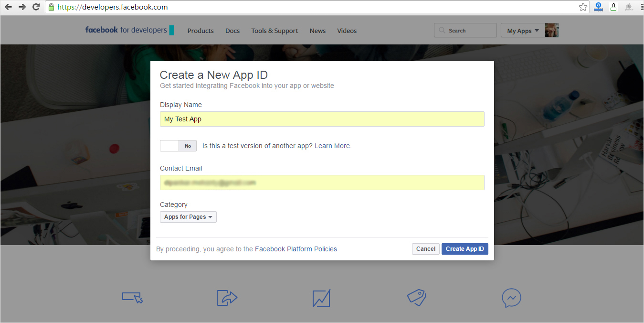Screen dimensions: 644x323
Task: Cancel the Create a New App ID dialog
Action: click(426, 249)
